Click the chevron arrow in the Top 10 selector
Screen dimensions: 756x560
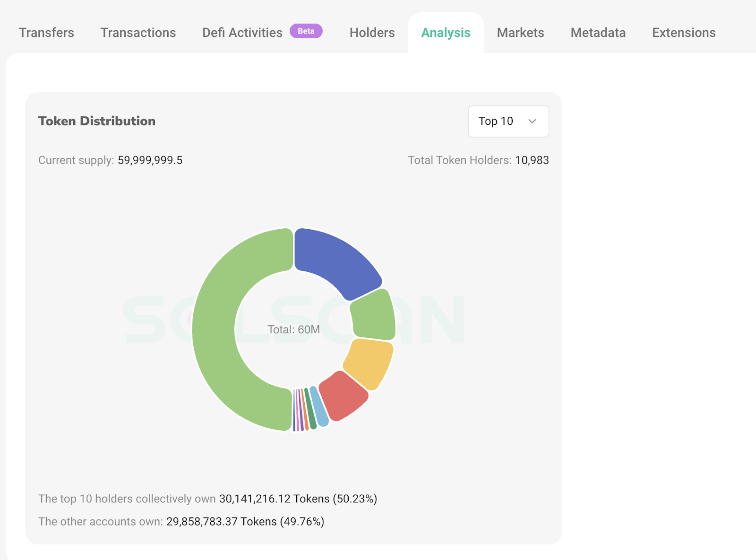click(x=532, y=121)
